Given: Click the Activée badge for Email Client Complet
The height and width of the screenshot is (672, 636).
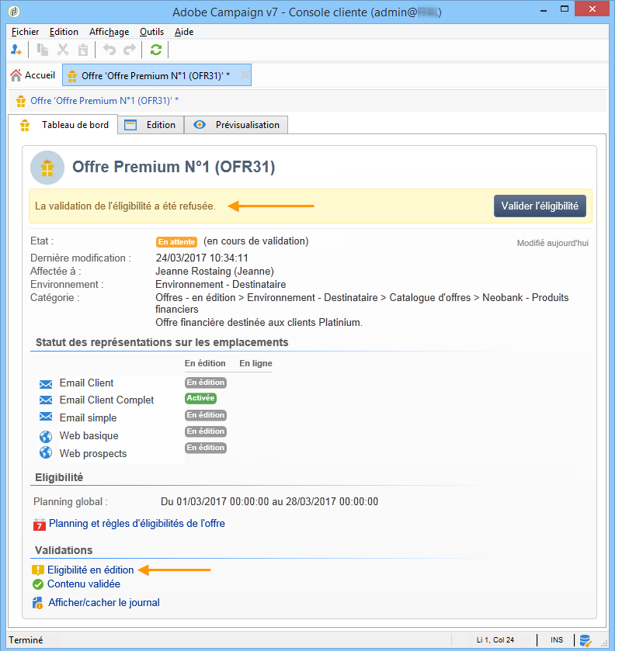Looking at the screenshot, I should tap(200, 398).
